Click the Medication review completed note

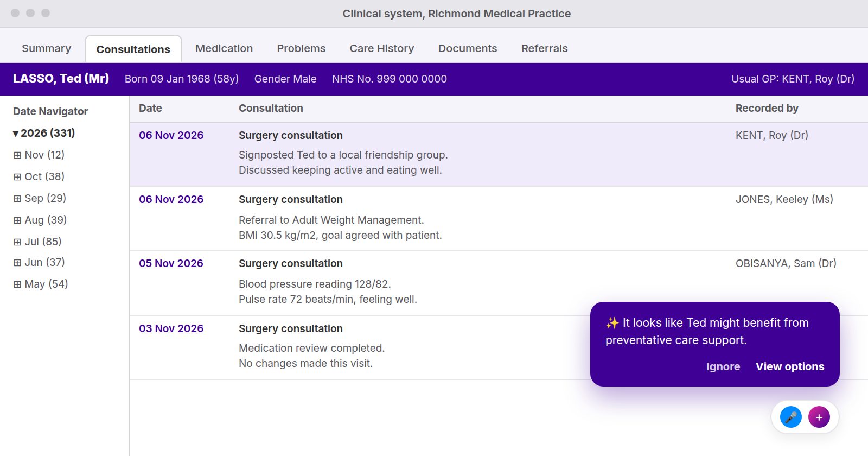pos(312,348)
